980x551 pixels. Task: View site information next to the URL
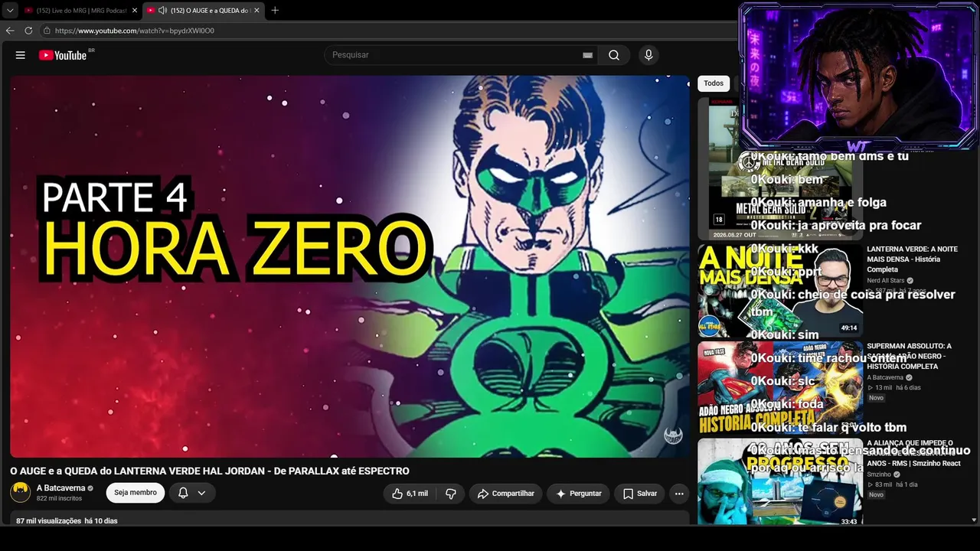click(47, 31)
